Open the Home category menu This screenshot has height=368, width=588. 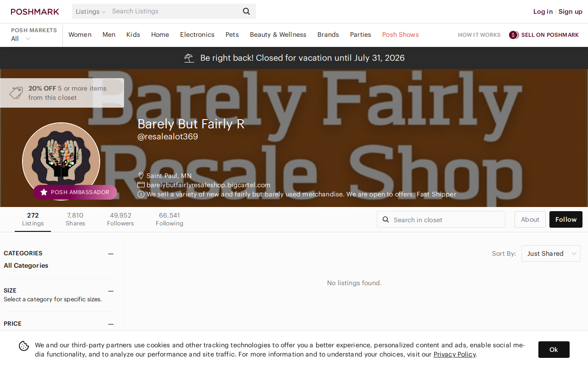click(x=160, y=34)
